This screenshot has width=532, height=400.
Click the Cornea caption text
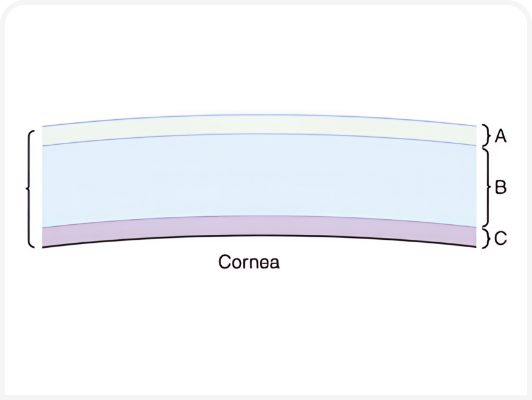[249, 262]
